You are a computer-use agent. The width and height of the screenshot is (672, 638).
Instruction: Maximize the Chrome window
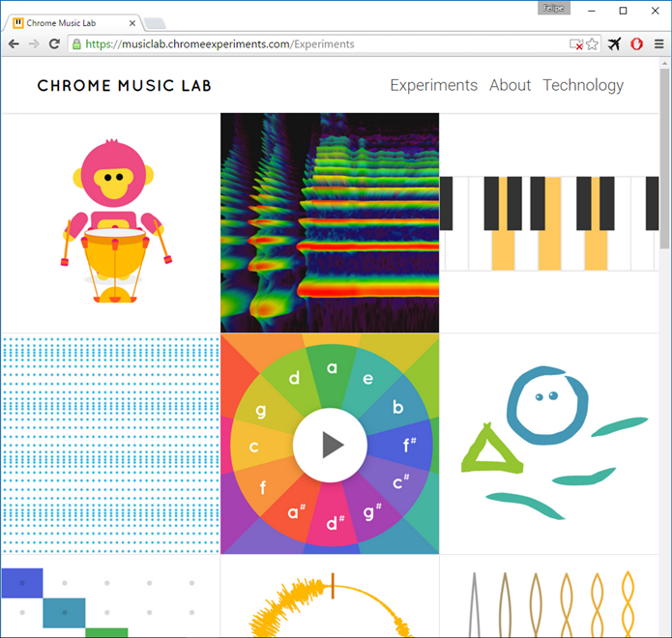(x=623, y=11)
